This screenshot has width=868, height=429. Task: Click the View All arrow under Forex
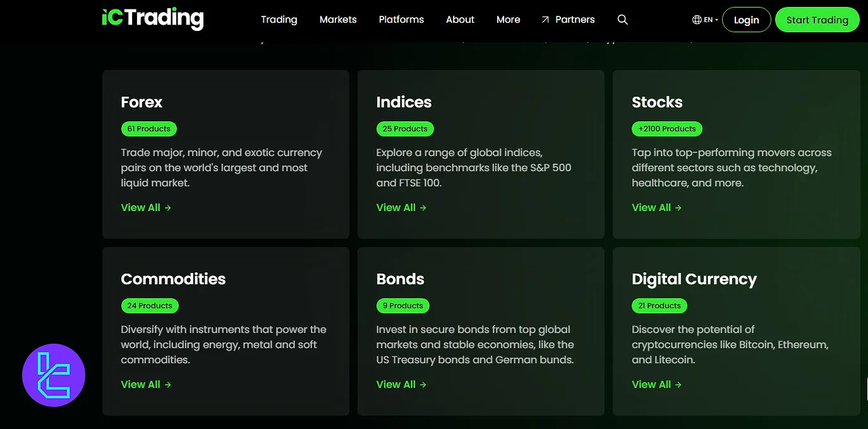(x=169, y=207)
